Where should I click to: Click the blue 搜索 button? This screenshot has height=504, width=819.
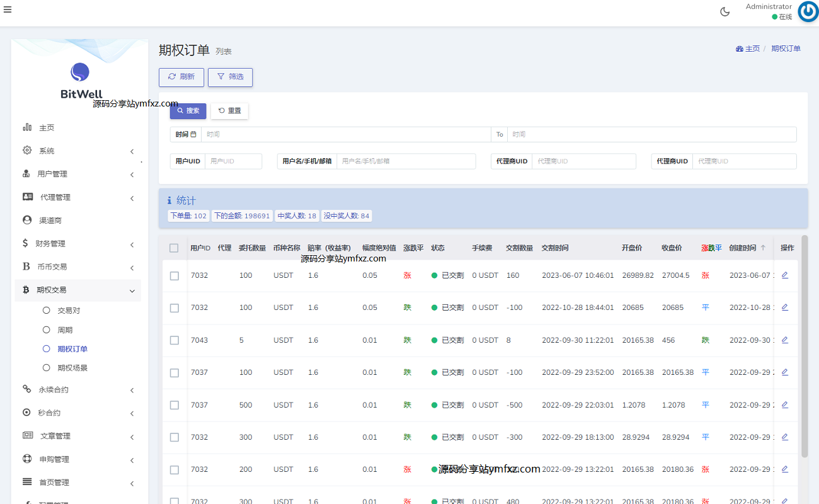tap(188, 111)
